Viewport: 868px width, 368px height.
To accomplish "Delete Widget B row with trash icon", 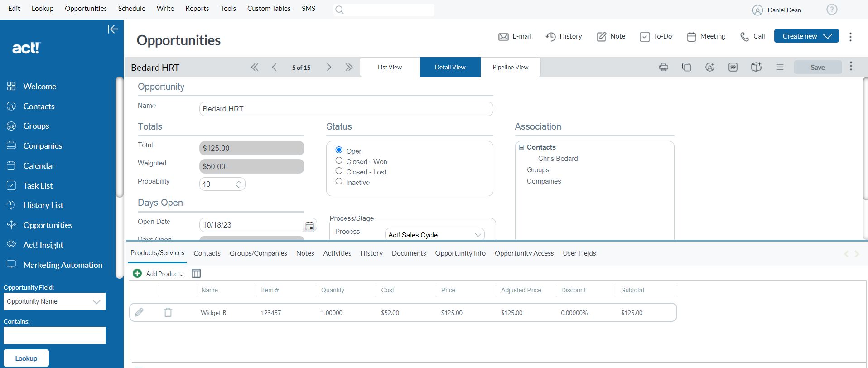I will coord(168,312).
